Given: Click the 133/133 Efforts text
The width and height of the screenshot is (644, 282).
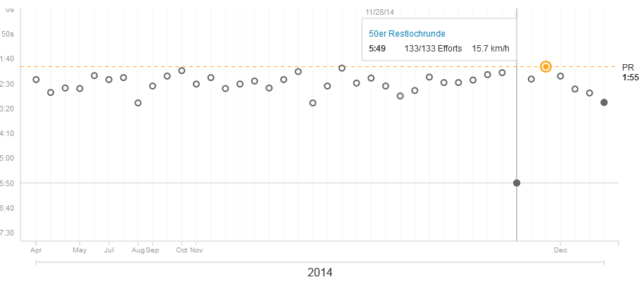Looking at the screenshot, I should tap(434, 48).
